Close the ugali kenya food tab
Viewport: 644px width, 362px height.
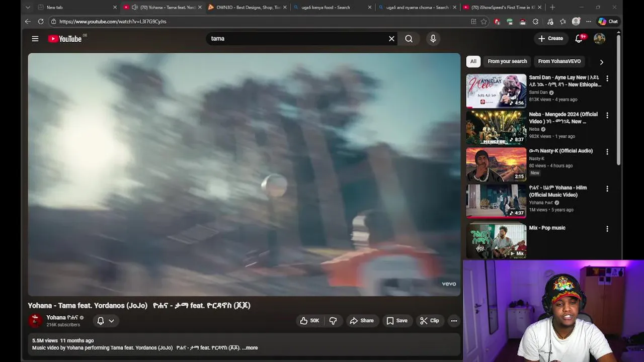pyautogui.click(x=370, y=7)
